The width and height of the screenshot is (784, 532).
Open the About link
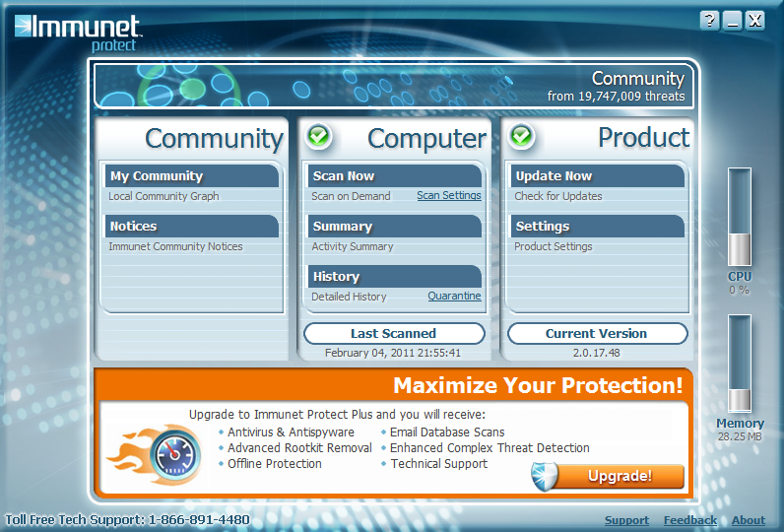click(x=749, y=520)
